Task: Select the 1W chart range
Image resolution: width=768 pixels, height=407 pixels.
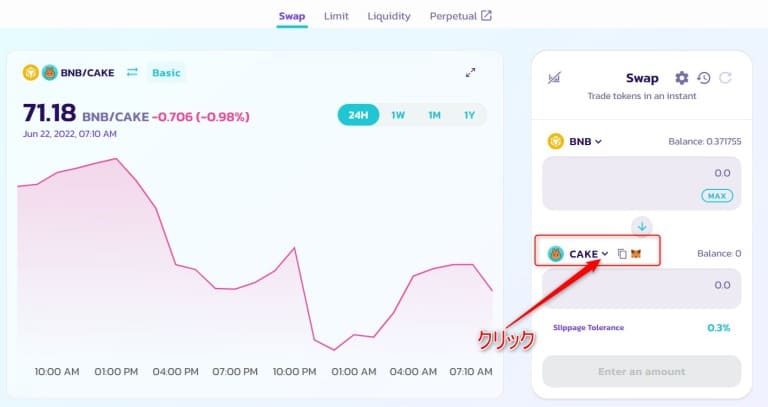Action: pos(398,115)
